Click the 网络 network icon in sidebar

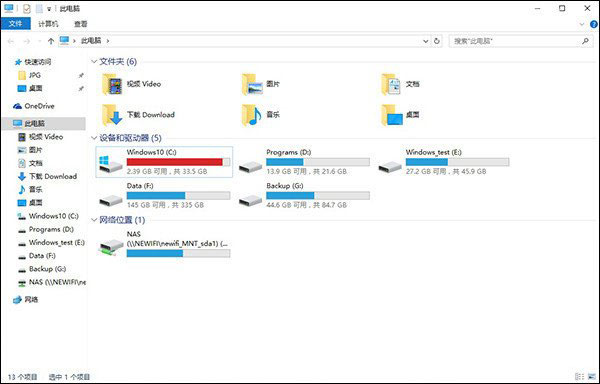pos(17,299)
